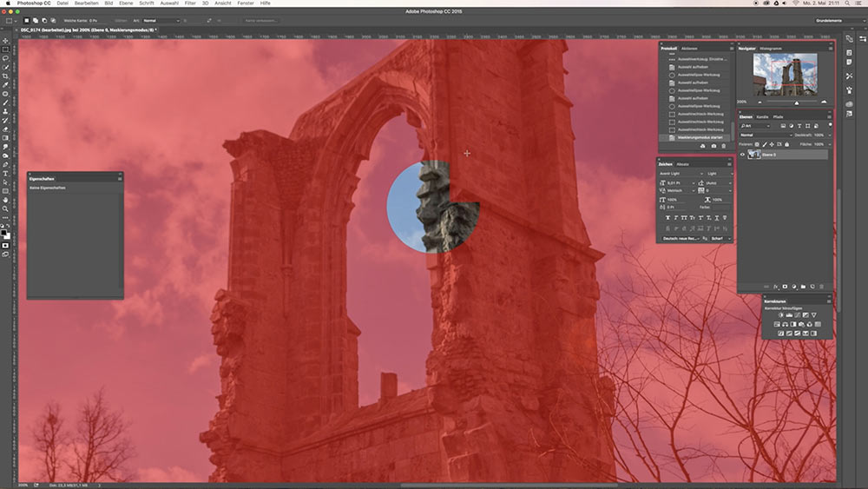
Task: Select the History Brush tool
Action: coord(5,120)
